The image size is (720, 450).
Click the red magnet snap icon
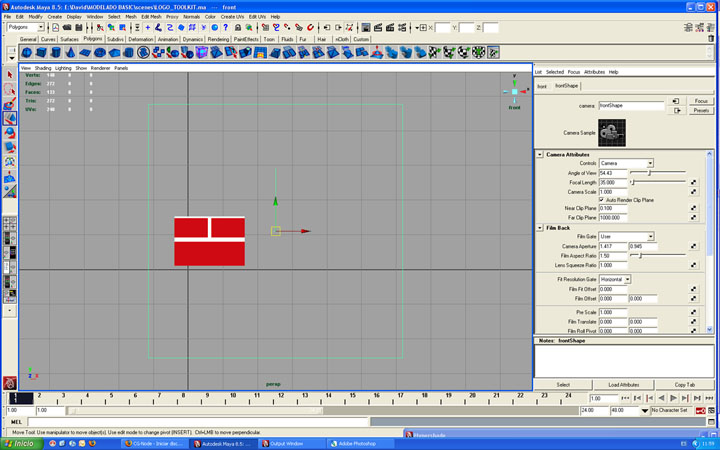click(310, 28)
